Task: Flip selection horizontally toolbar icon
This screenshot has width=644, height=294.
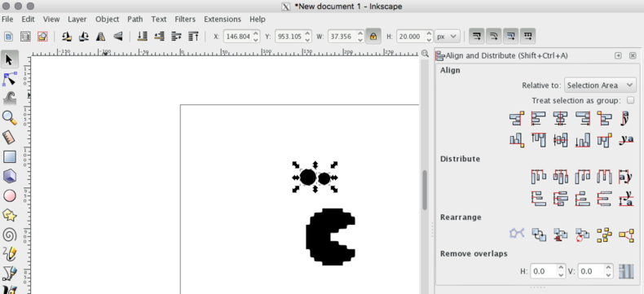Action: 101,37
